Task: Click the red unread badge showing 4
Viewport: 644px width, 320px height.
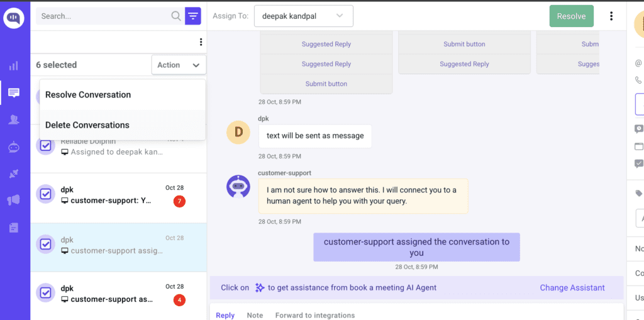Action: tap(179, 301)
